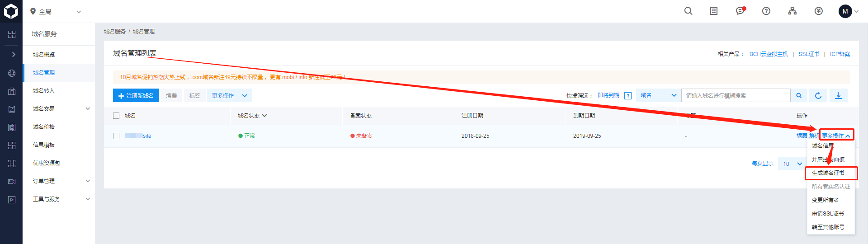The image size is (868, 244).
Task: Open the messages icon with red dot
Action: tap(740, 11)
